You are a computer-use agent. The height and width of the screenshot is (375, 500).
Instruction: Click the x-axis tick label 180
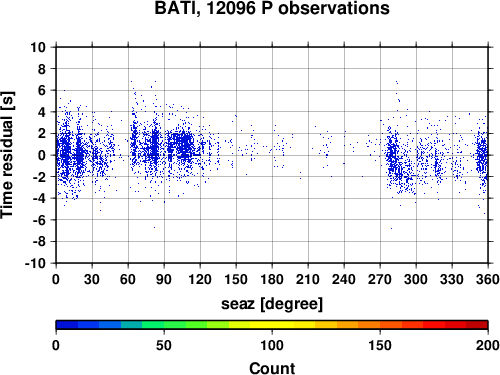[x=272, y=279]
